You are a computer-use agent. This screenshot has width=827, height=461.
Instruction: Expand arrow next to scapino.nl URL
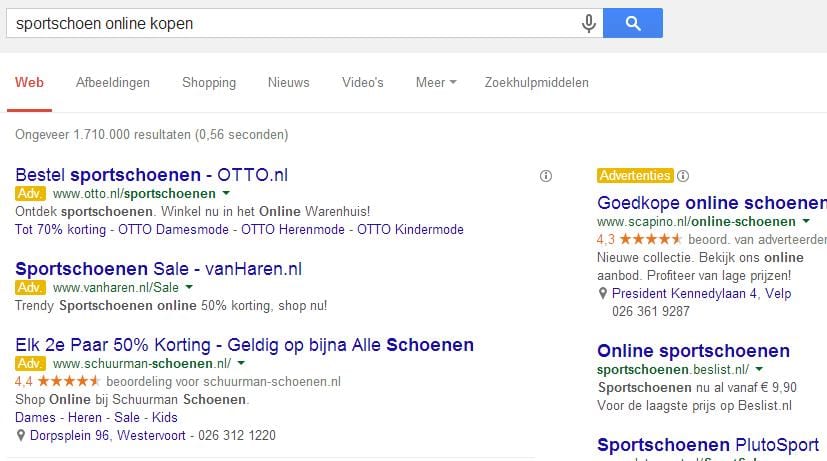806,221
